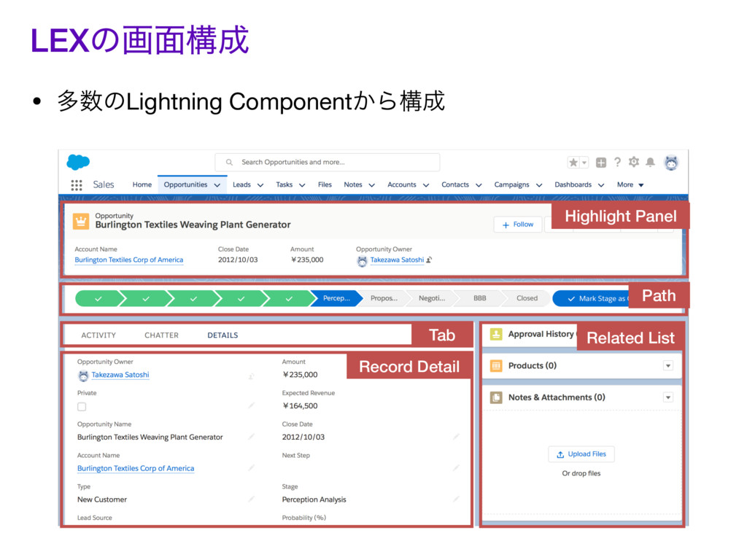
Task: Switch to the CHATTER tab
Action: point(161,335)
